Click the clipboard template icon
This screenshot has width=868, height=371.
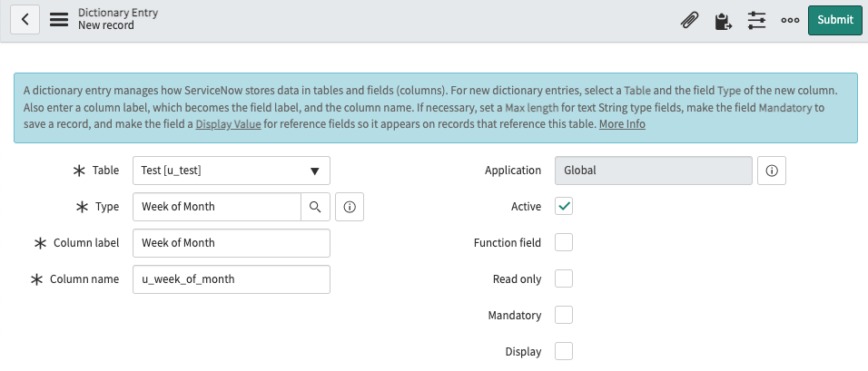[x=723, y=20]
